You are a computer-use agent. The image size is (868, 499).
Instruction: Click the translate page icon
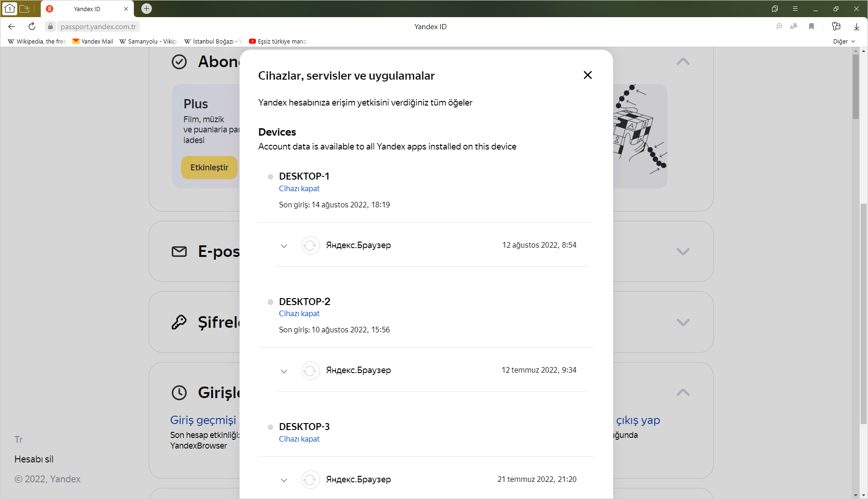[x=794, y=26]
